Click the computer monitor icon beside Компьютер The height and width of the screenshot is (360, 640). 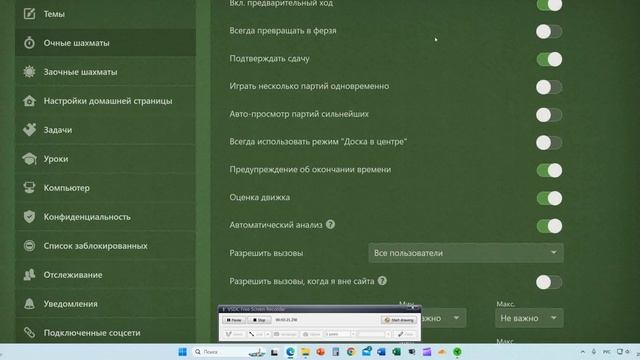(x=29, y=188)
